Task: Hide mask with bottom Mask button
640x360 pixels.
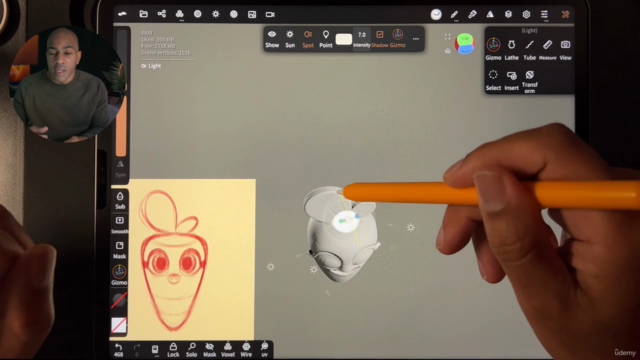Action: (x=209, y=350)
